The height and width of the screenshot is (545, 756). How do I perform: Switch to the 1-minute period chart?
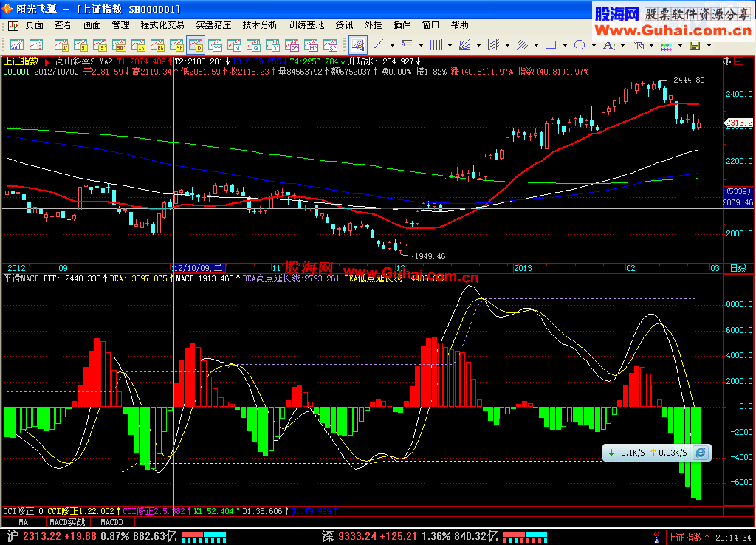click(61, 45)
